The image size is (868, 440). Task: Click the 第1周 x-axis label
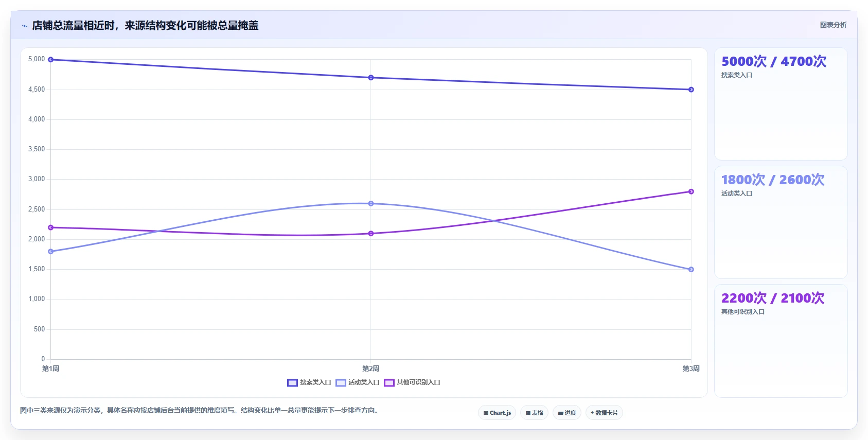tap(50, 368)
